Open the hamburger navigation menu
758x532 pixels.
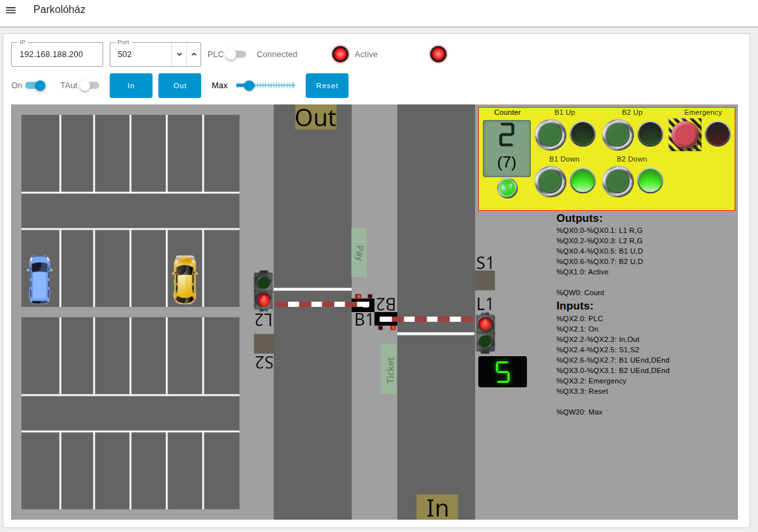coord(10,10)
